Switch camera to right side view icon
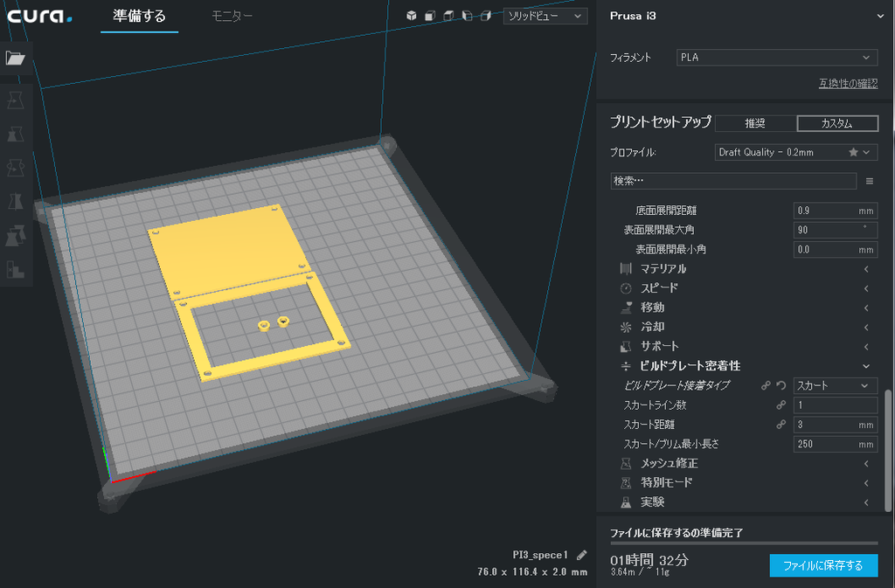The height and width of the screenshot is (588, 895). (486, 16)
